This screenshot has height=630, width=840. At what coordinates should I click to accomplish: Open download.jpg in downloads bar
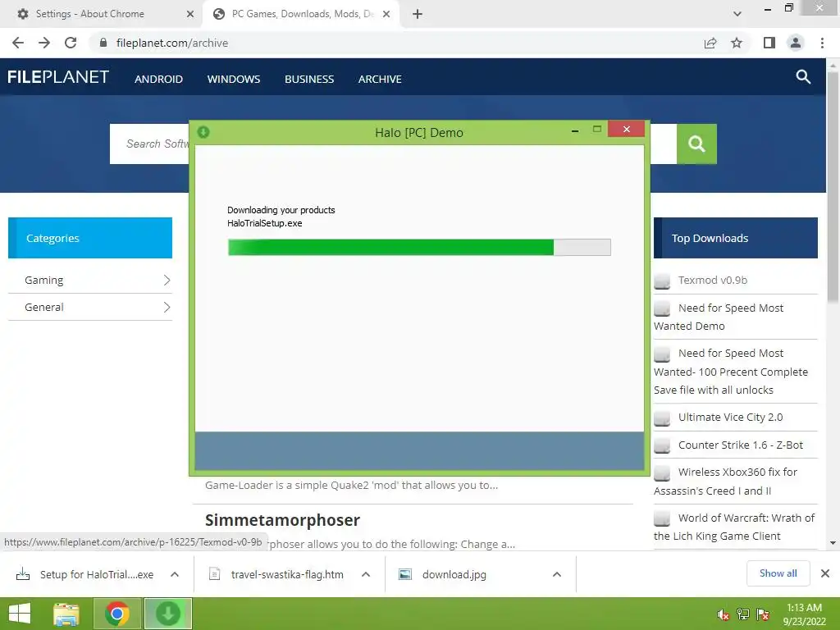click(x=445, y=574)
